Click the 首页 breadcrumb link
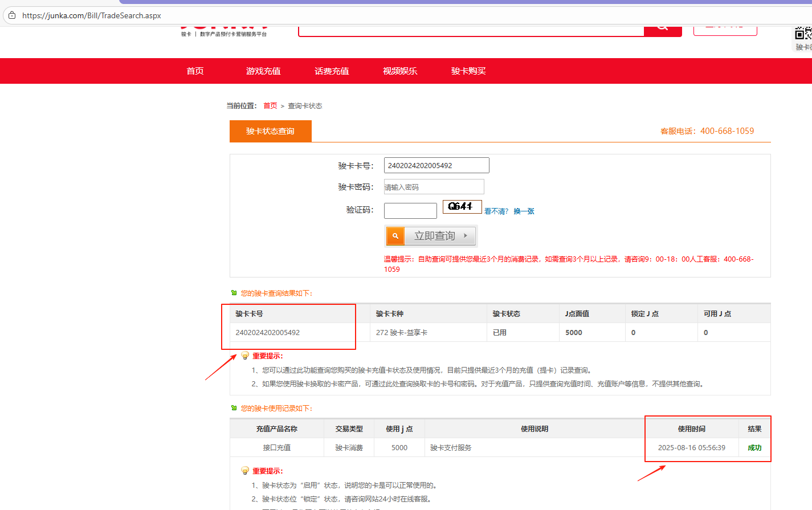This screenshot has width=812, height=510. [270, 106]
